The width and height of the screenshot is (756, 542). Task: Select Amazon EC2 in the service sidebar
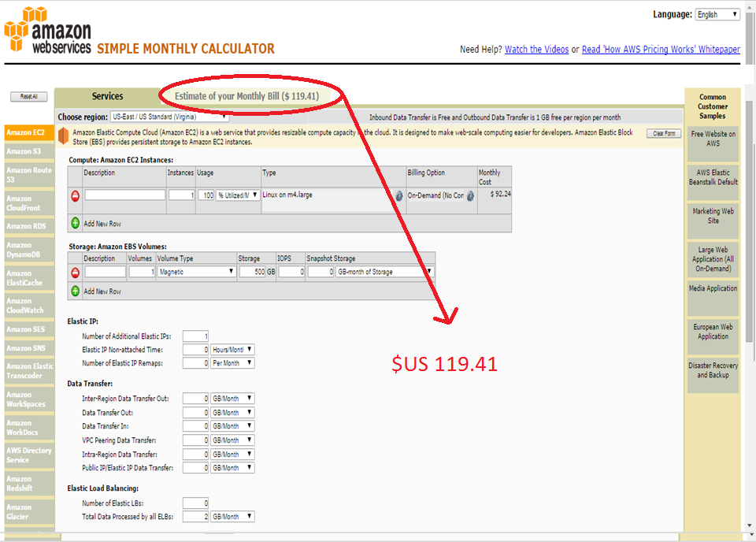tap(29, 132)
